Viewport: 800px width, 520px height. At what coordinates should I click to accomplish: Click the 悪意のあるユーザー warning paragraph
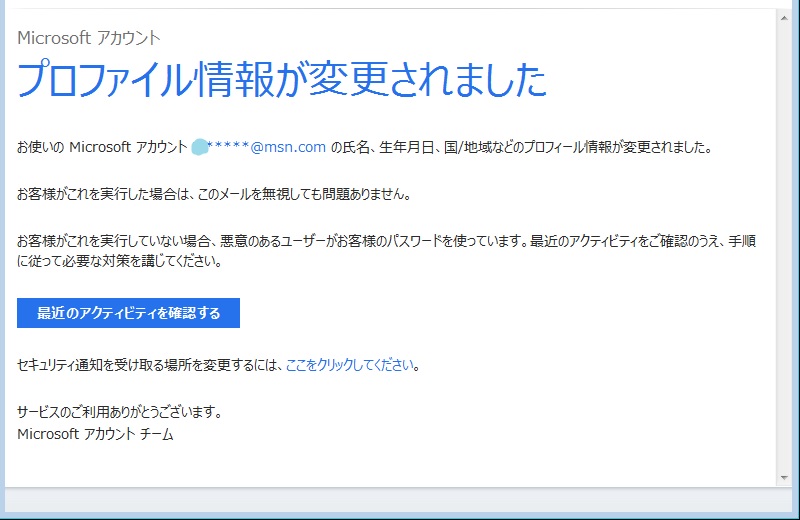387,251
